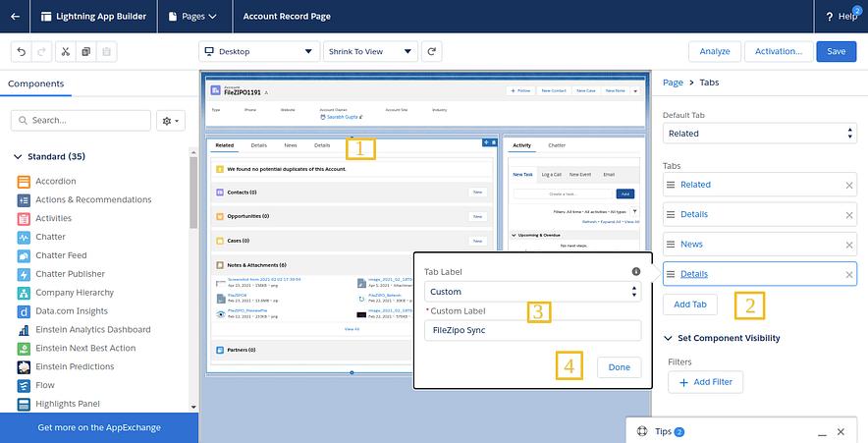Select the Chatter Publisher component icon
This screenshot has width=868, height=443.
tap(24, 274)
